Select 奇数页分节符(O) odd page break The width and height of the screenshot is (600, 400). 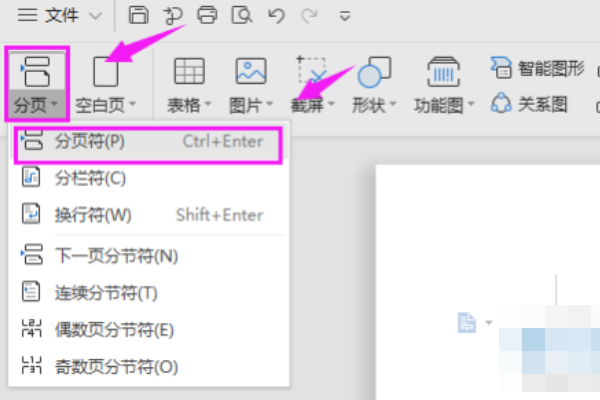coord(148,367)
